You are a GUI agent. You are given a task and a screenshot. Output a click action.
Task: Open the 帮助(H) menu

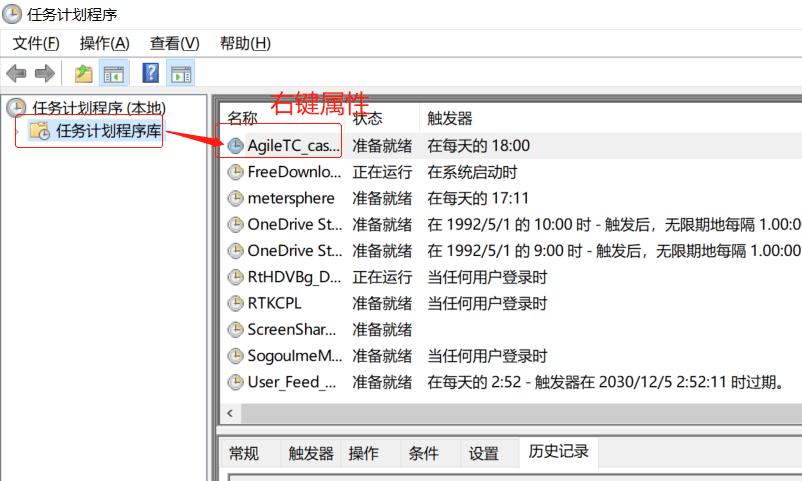(245, 43)
